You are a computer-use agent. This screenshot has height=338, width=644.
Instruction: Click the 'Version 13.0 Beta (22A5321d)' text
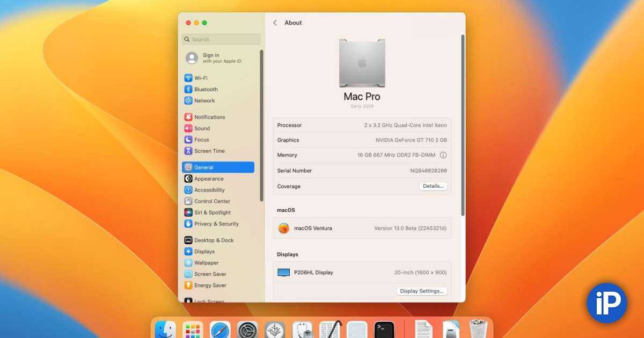pos(411,229)
